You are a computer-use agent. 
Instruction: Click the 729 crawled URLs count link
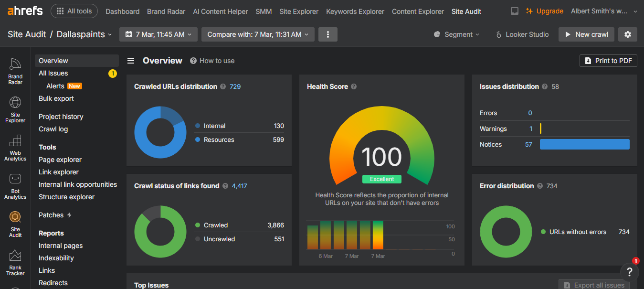[235, 86]
